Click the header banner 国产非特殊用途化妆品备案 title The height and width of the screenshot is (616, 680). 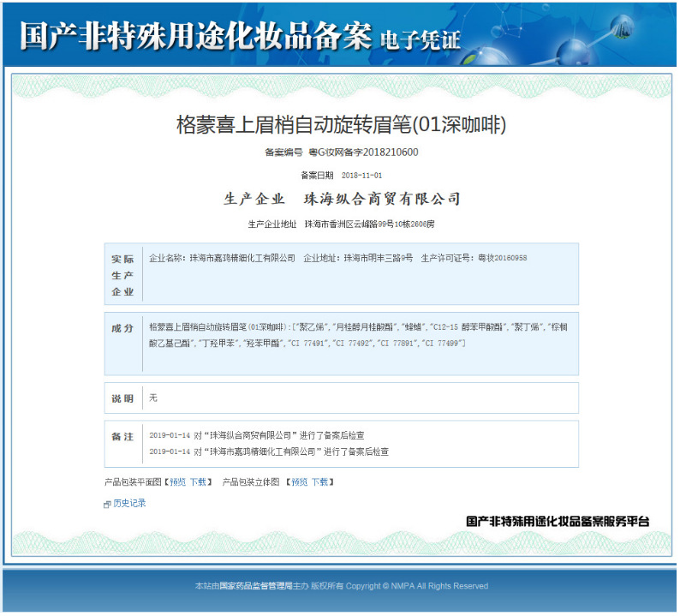[x=196, y=36]
